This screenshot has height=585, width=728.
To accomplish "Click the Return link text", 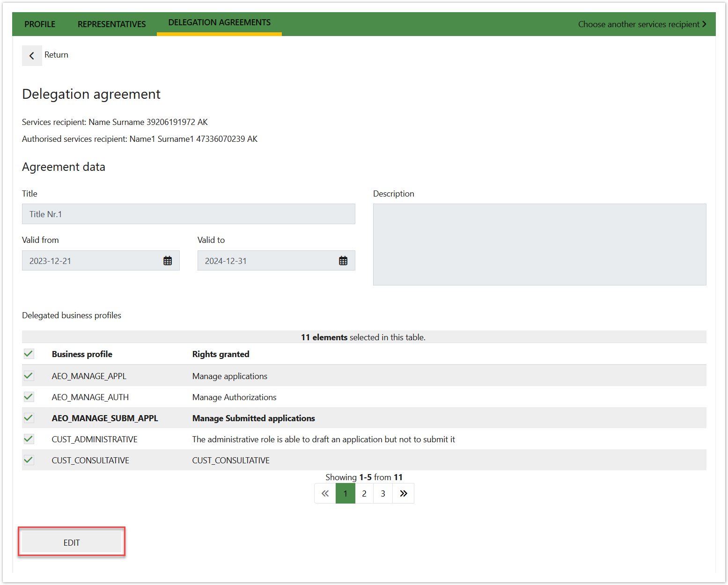I will coord(56,55).
